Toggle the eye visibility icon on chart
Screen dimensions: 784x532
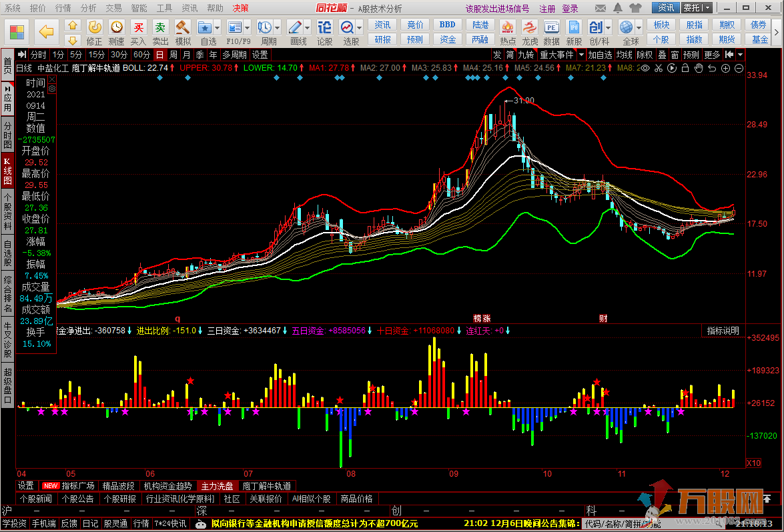[645, 68]
